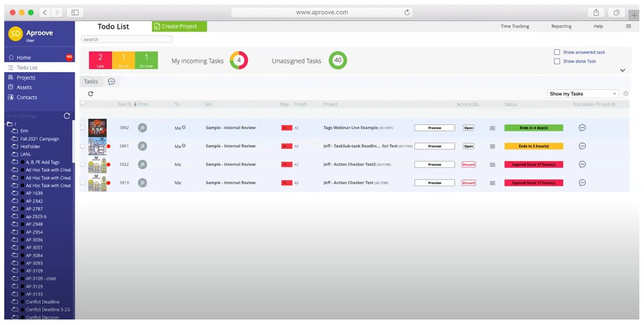Refresh the Global Storage panel

point(67,116)
